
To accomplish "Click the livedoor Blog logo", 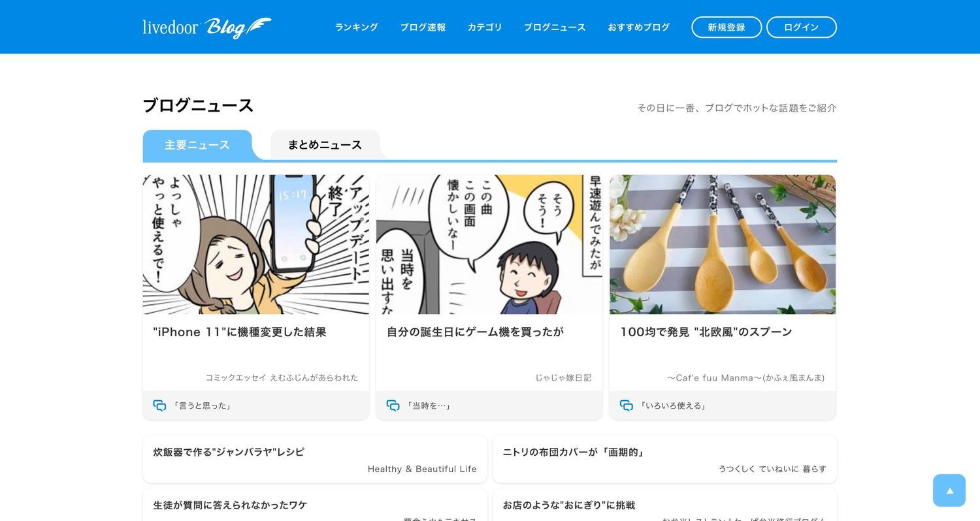I will (207, 27).
